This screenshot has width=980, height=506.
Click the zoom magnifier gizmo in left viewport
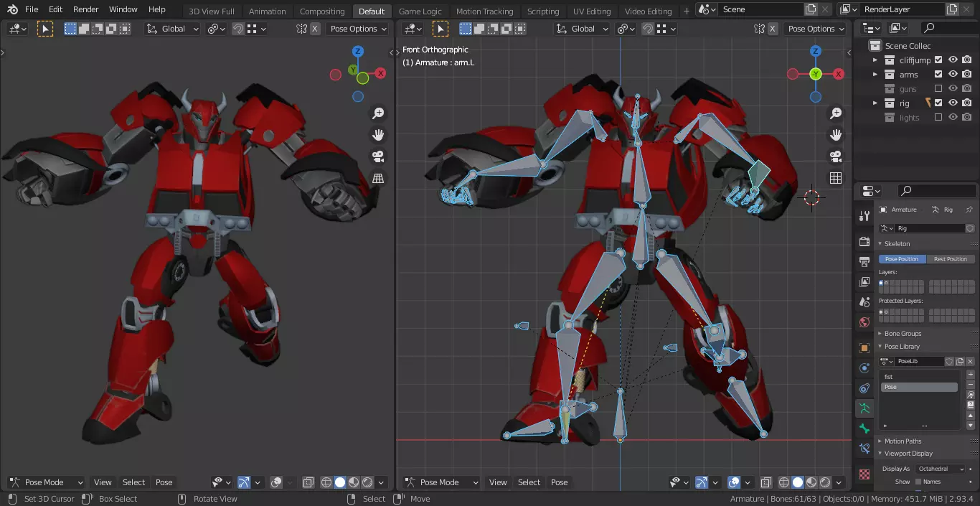pyautogui.click(x=378, y=113)
